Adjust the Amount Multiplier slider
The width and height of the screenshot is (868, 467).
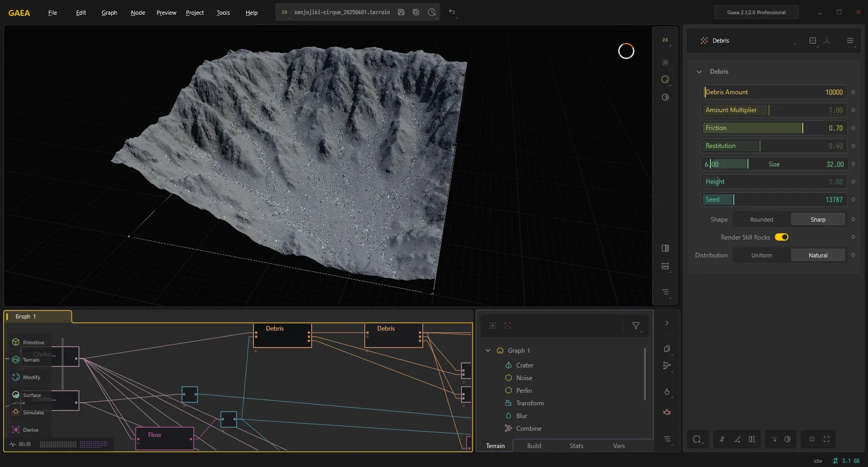(x=774, y=110)
